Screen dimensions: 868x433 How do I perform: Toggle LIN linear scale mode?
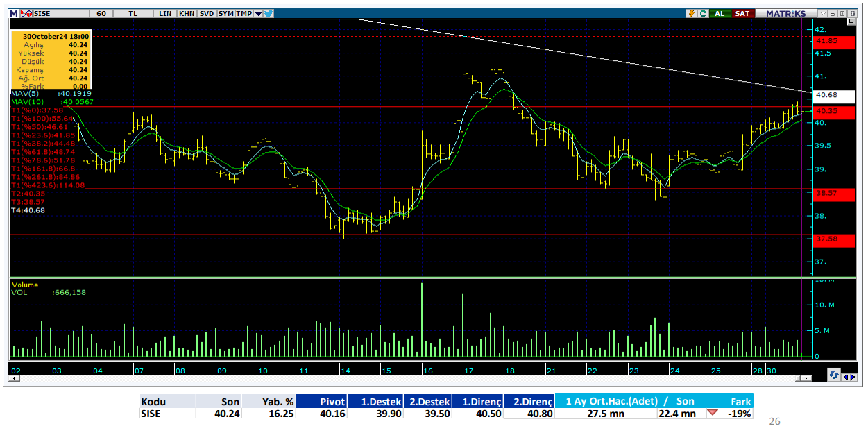(165, 13)
